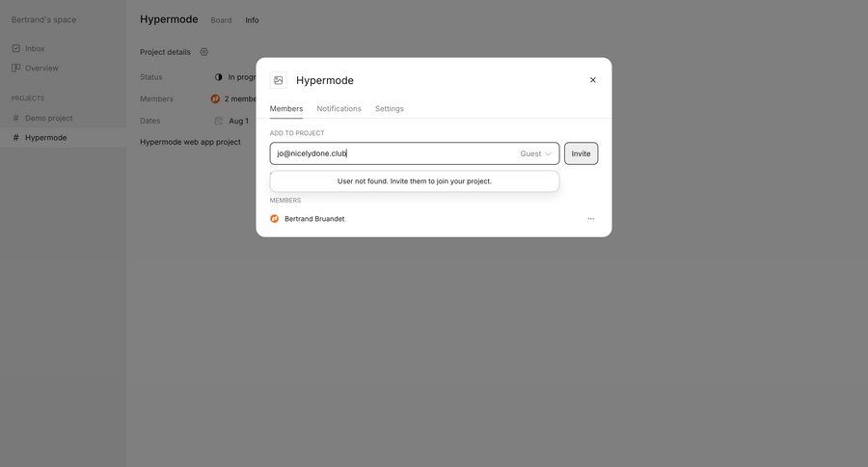Image resolution: width=868 pixels, height=467 pixels.
Task: Click the calendar icon beside Aug 1
Action: (x=219, y=122)
